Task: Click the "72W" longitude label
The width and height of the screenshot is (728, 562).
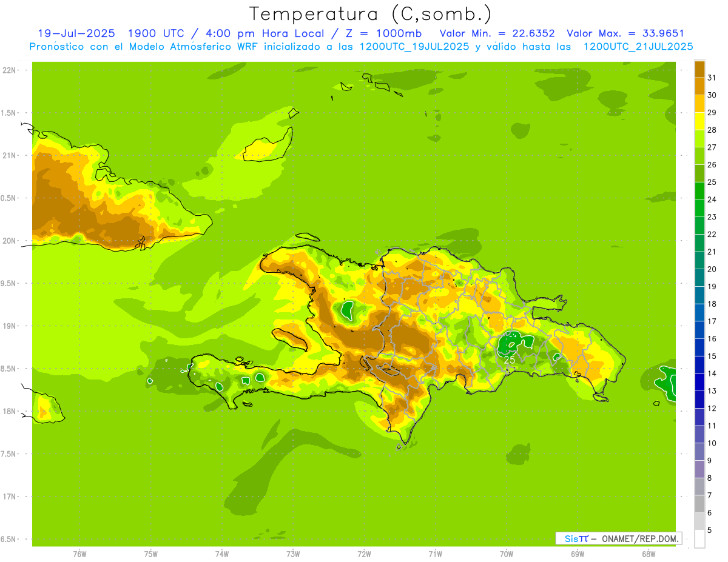Action: pyautogui.click(x=364, y=554)
